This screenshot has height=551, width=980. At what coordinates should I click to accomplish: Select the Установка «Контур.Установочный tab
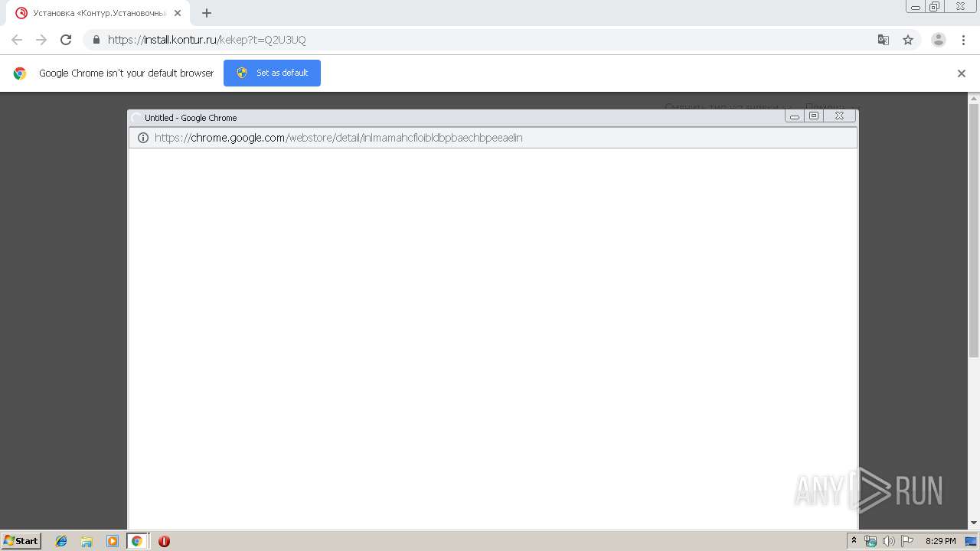click(x=100, y=13)
